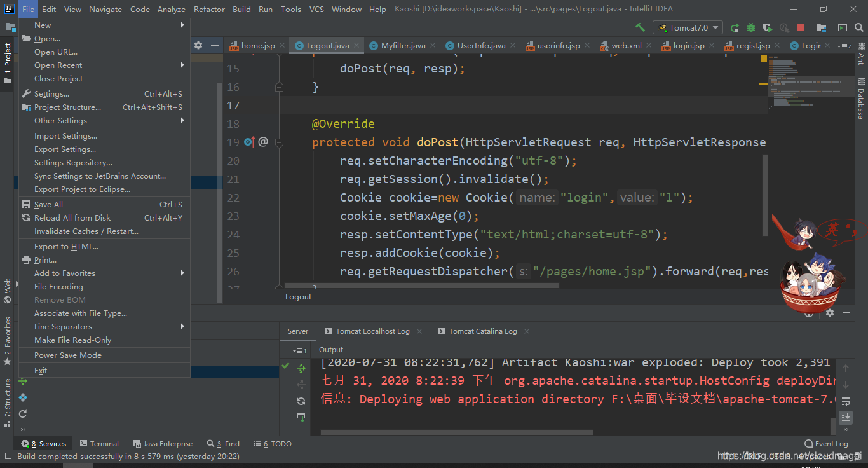Toggle the Terminal tool window button
The height and width of the screenshot is (468, 868).
point(98,444)
